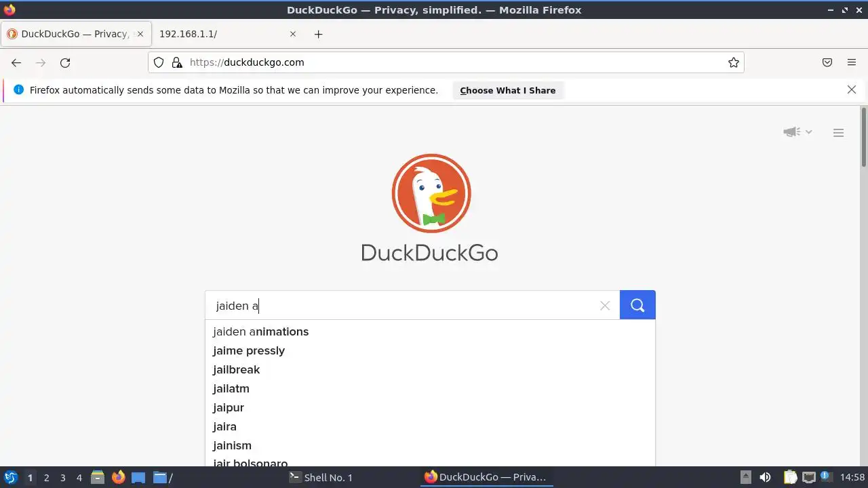
Task: Click the Firefox icon in title bar
Action: click(9, 9)
